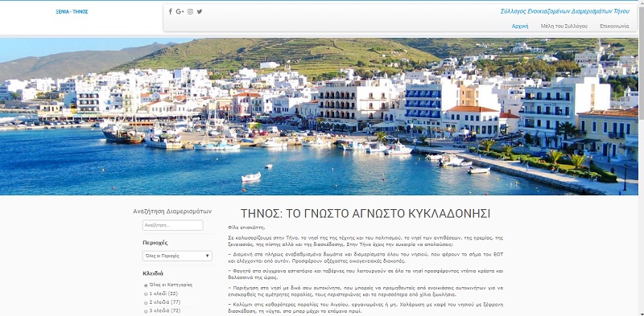Select the 1 κλειδί (22) radio option

point(146,293)
